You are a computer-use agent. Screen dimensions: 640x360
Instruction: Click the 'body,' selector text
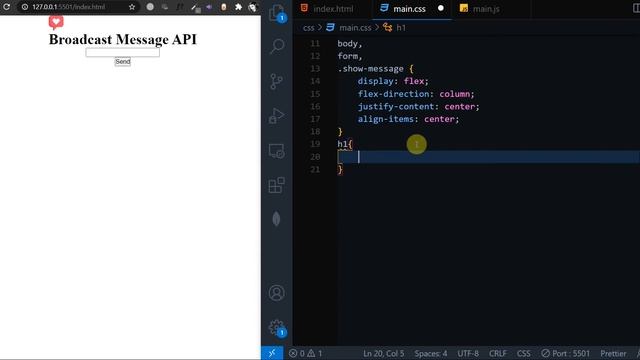pyautogui.click(x=349, y=44)
